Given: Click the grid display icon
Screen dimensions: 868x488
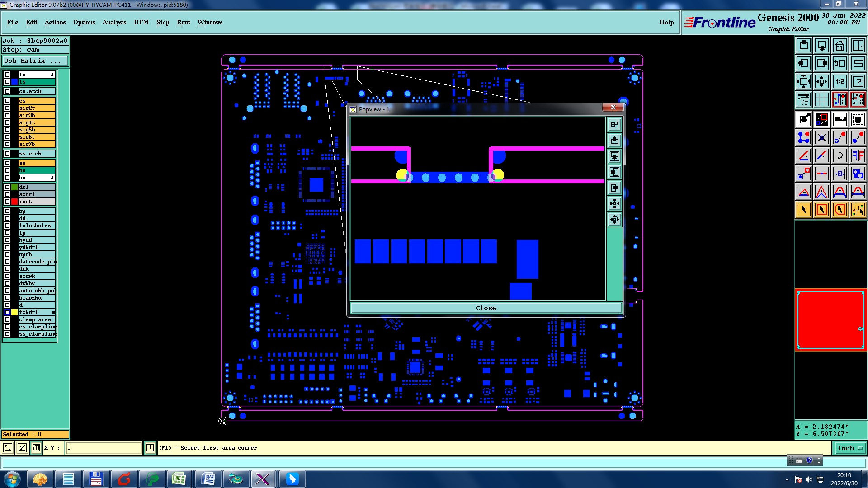Looking at the screenshot, I should [821, 99].
